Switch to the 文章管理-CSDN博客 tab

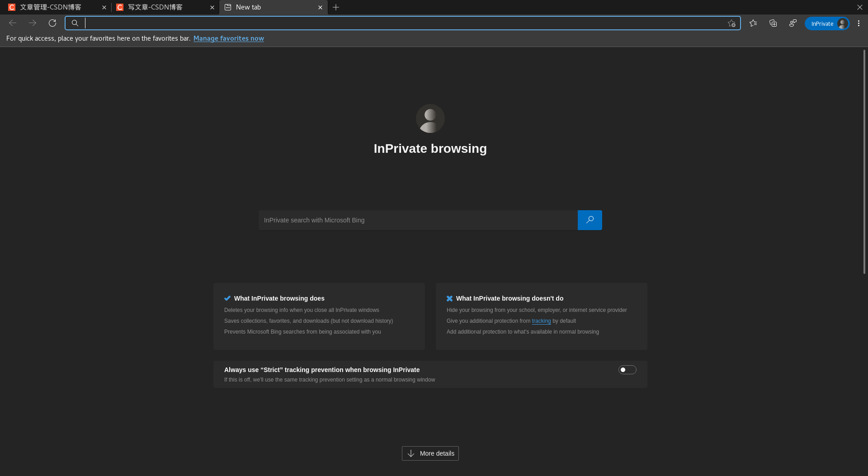tap(52, 7)
